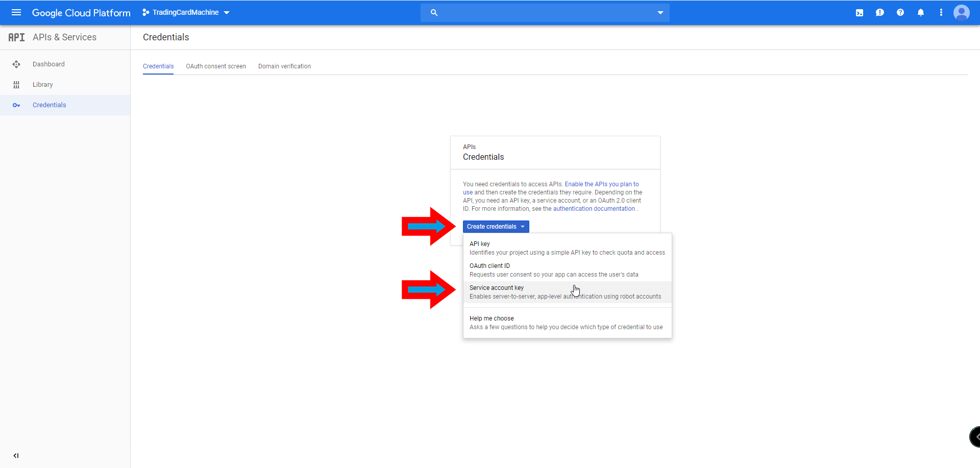The image size is (980, 468).
Task: Open the hamburger navigation menu
Action: (16, 12)
